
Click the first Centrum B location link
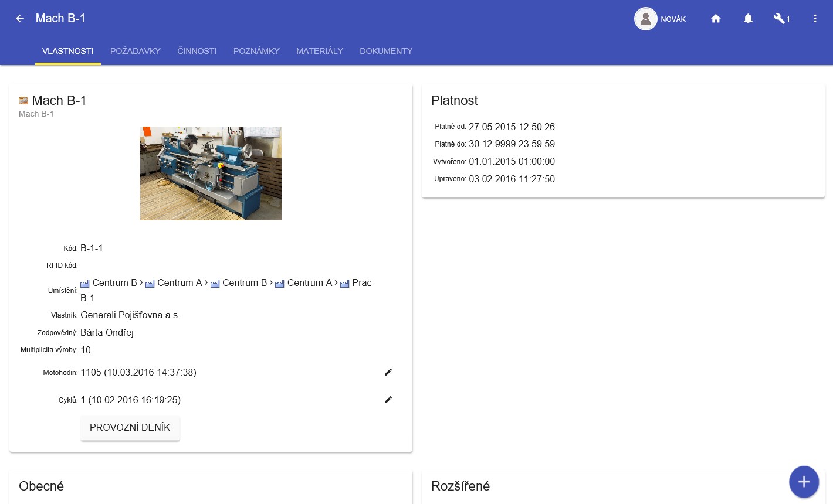pyautogui.click(x=114, y=283)
